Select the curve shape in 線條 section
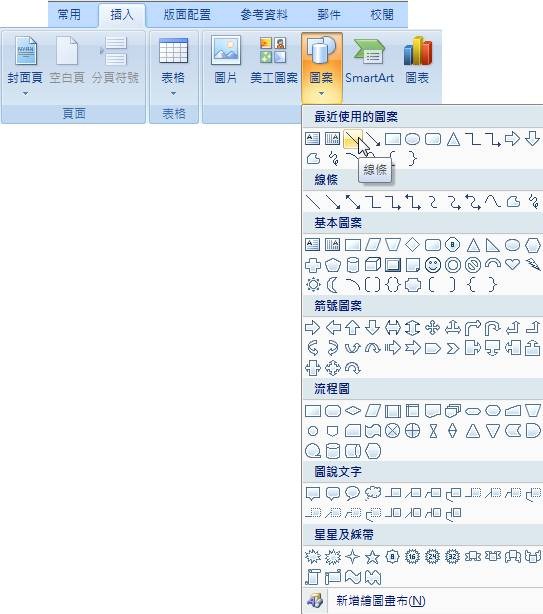This screenshot has width=543, height=614. pos(492,202)
